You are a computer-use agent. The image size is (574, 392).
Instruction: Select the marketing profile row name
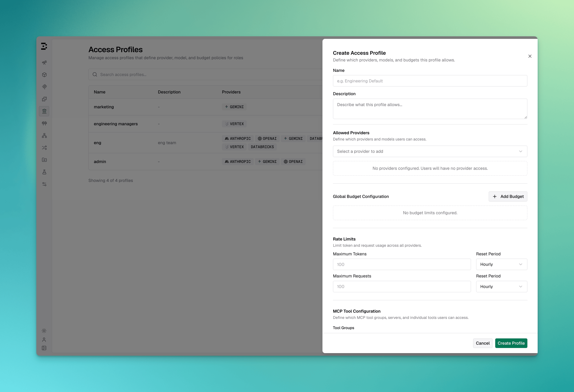point(104,107)
